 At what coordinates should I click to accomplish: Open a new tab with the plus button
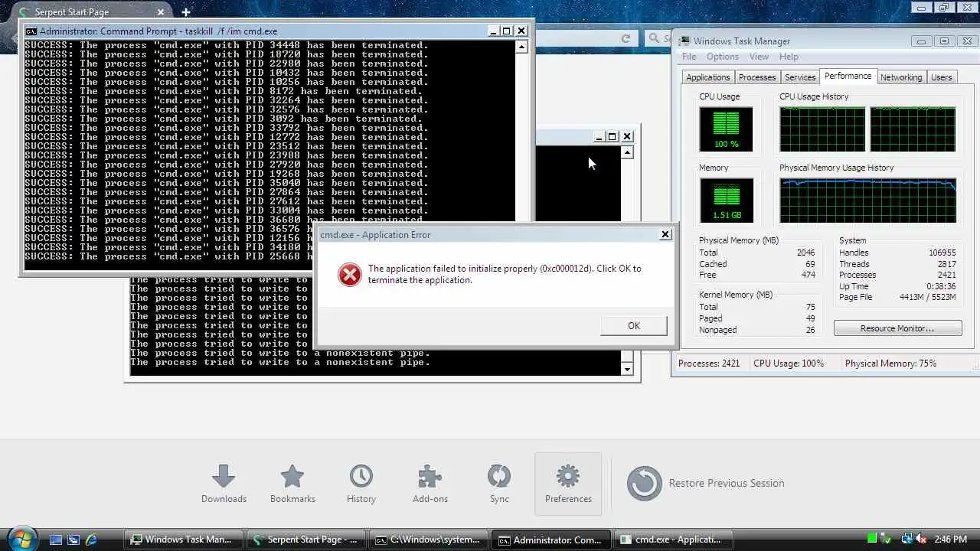[185, 11]
